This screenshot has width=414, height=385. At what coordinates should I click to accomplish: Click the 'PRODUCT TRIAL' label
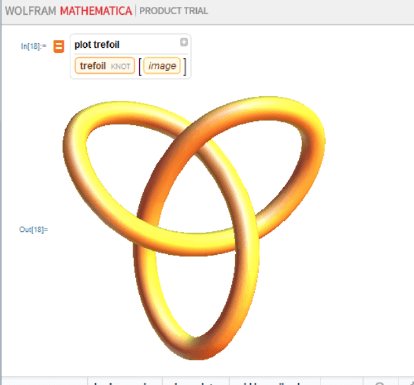[x=174, y=11]
